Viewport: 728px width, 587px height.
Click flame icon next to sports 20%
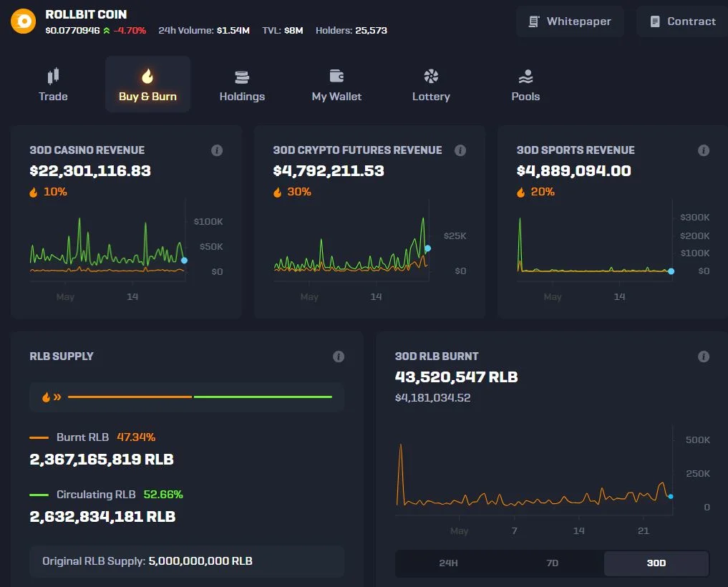click(x=520, y=193)
